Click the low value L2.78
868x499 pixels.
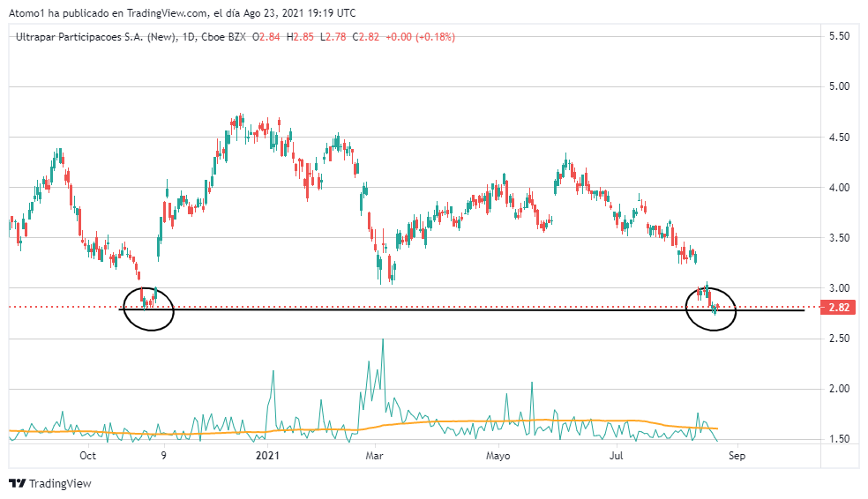[x=333, y=37]
